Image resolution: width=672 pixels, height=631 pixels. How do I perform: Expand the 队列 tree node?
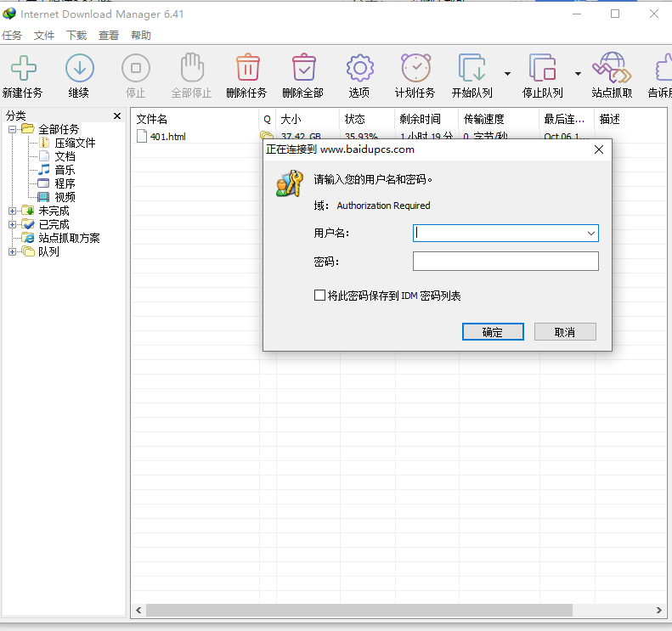[x=12, y=252]
